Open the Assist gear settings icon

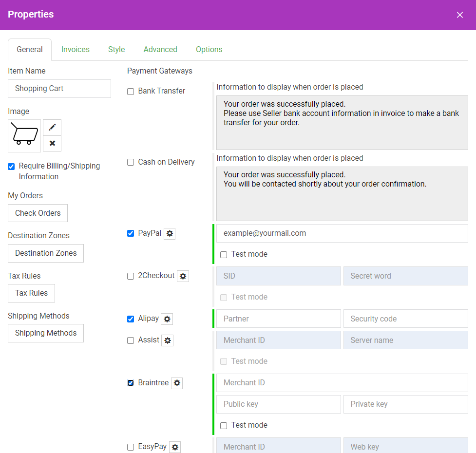click(168, 340)
